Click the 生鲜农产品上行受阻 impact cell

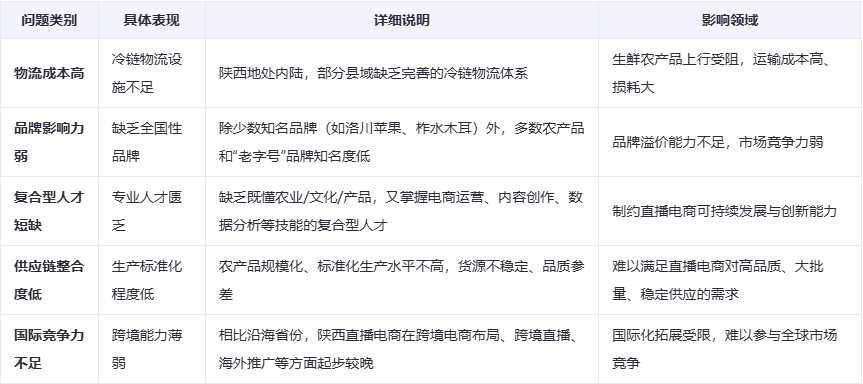click(x=730, y=73)
